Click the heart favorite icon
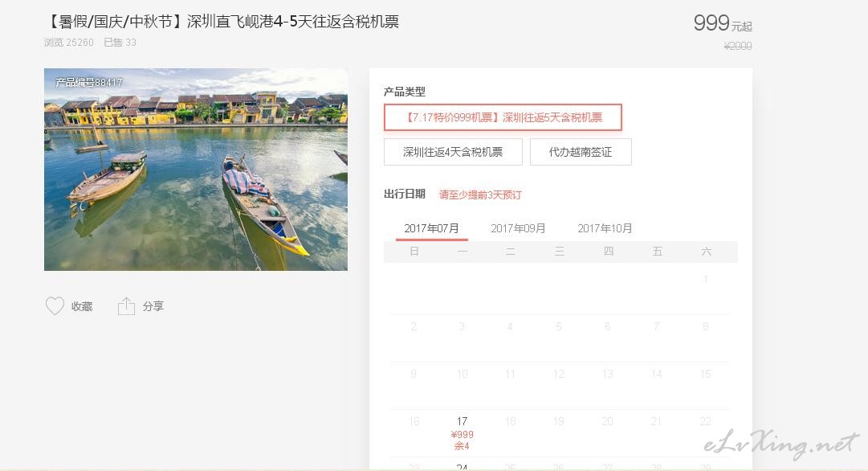The height and width of the screenshot is (471, 868). [55, 306]
